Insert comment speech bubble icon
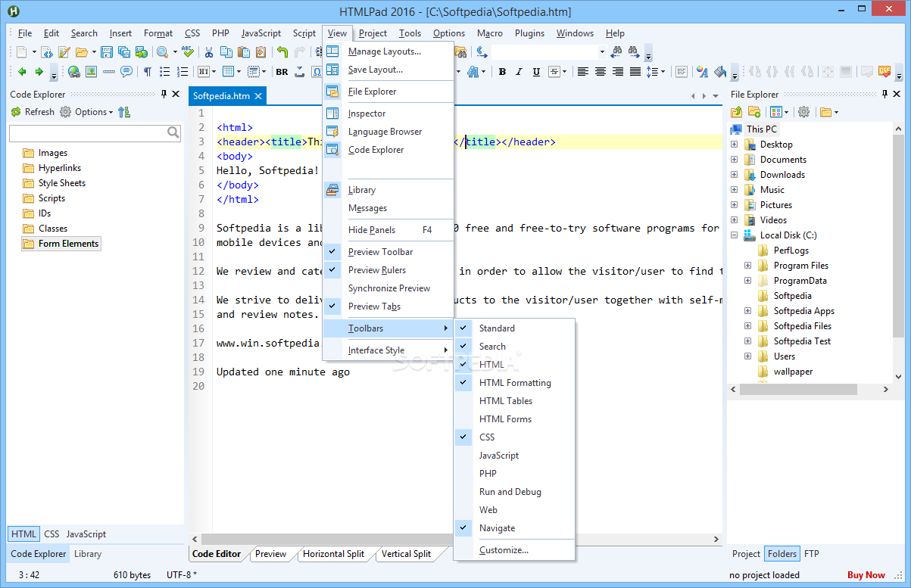The height and width of the screenshot is (588, 911). click(126, 72)
